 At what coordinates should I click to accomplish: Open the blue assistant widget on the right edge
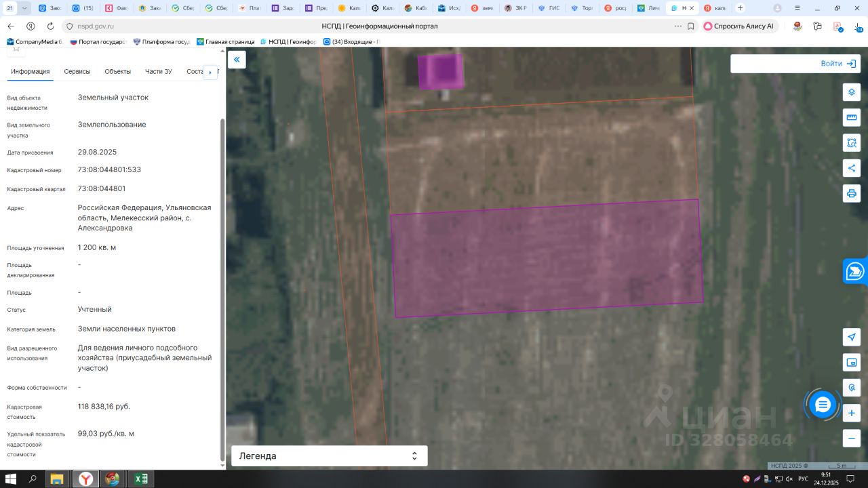(855, 271)
